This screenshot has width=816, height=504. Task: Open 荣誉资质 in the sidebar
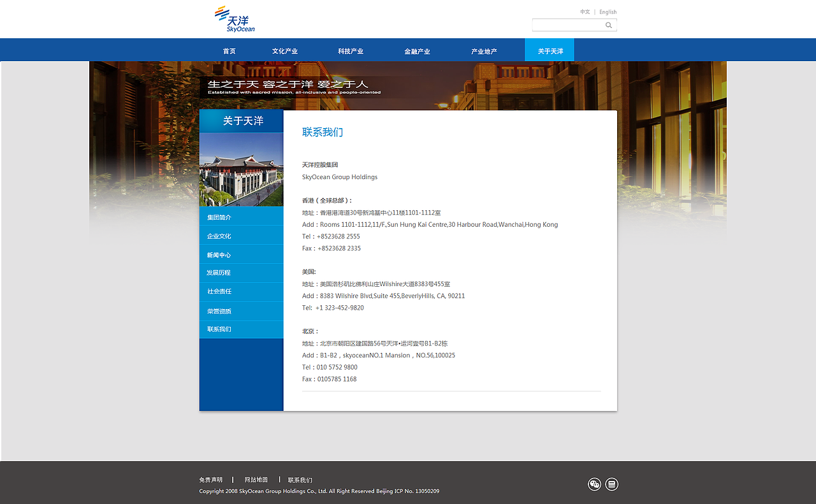tap(241, 311)
